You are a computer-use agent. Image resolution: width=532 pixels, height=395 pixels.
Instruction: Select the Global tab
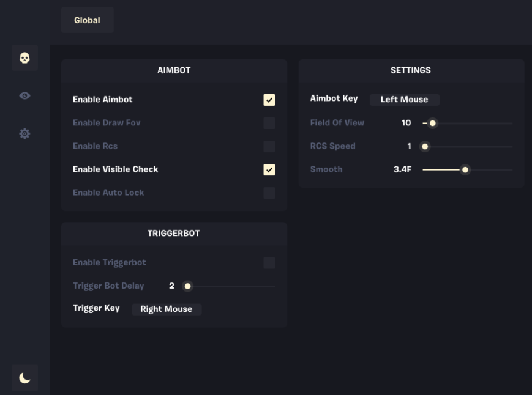[x=87, y=20]
